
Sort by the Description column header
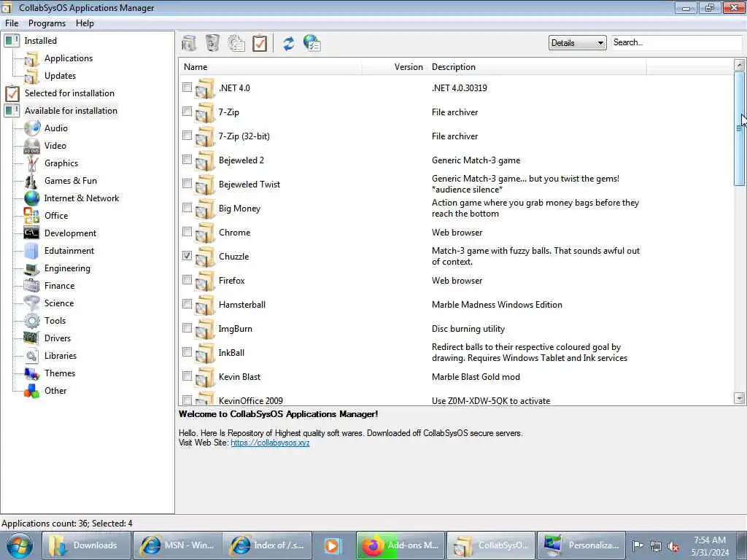537,67
